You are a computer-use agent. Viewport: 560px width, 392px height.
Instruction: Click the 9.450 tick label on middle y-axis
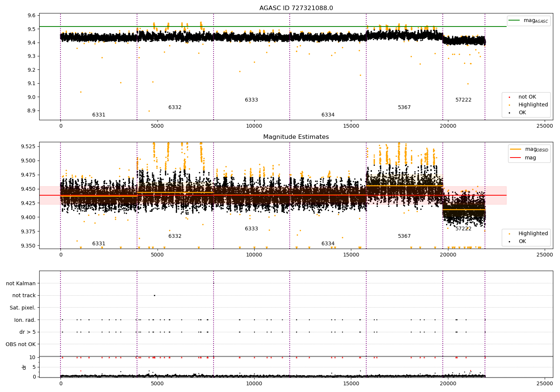click(x=28, y=189)
